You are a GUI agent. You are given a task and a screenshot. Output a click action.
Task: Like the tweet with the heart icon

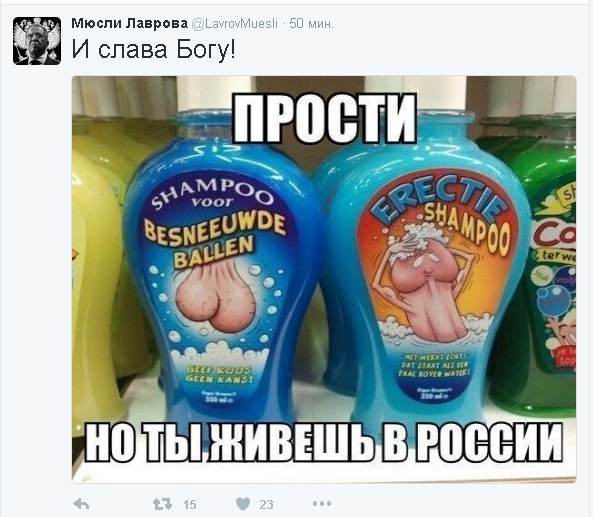coord(243,504)
